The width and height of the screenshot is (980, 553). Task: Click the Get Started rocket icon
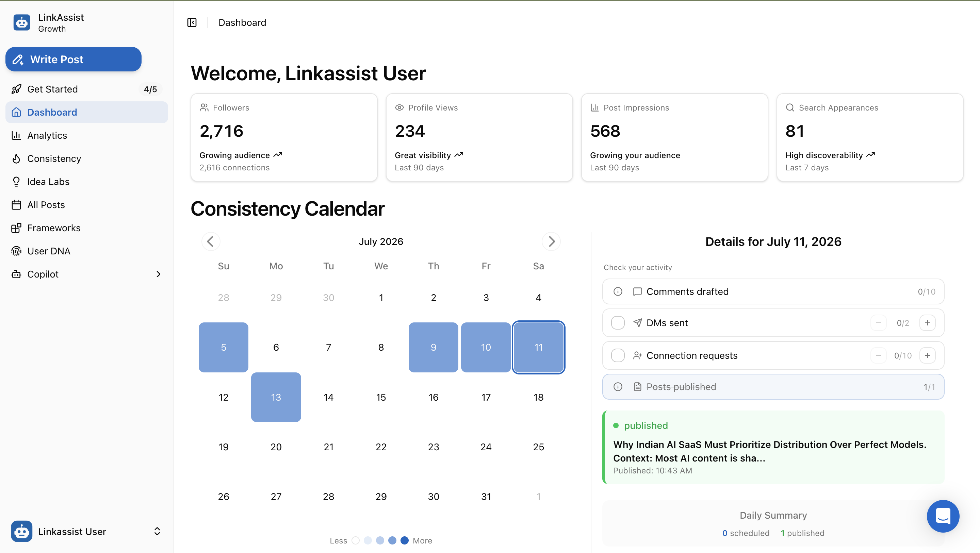pyautogui.click(x=16, y=89)
